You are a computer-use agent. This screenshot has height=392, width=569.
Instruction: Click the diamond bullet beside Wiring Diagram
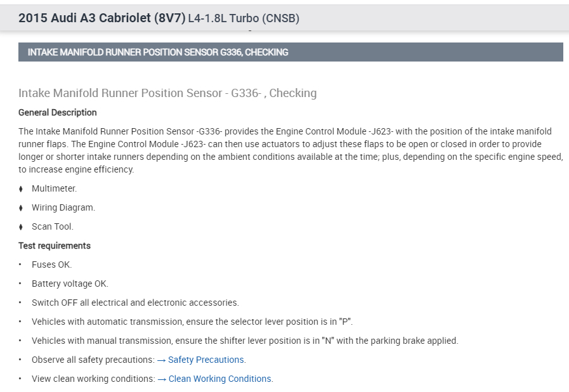[x=21, y=207]
